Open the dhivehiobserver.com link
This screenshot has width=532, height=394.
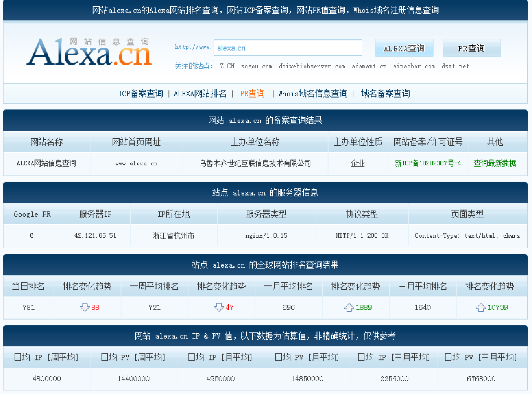[312, 66]
